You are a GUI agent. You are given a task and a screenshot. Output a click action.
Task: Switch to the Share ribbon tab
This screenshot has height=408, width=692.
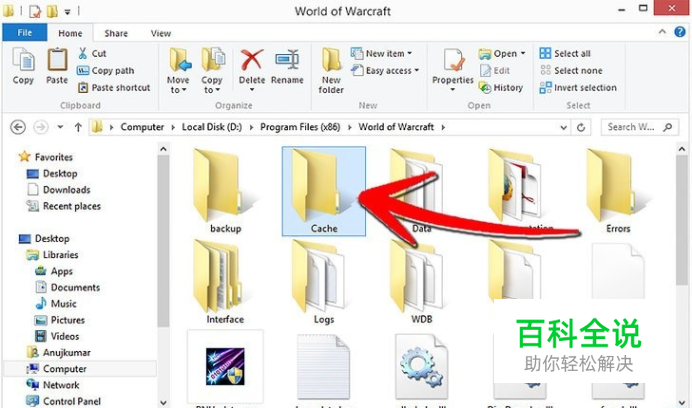(x=116, y=33)
